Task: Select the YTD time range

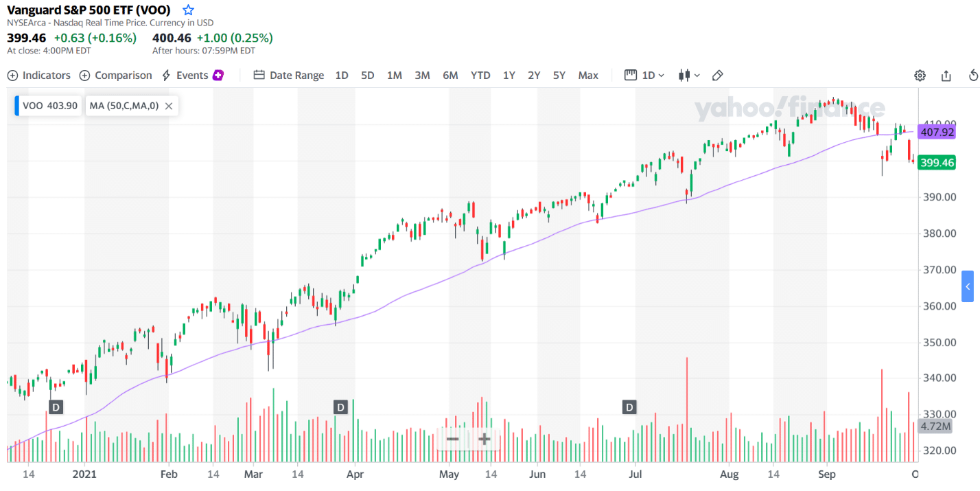Action: (480, 75)
